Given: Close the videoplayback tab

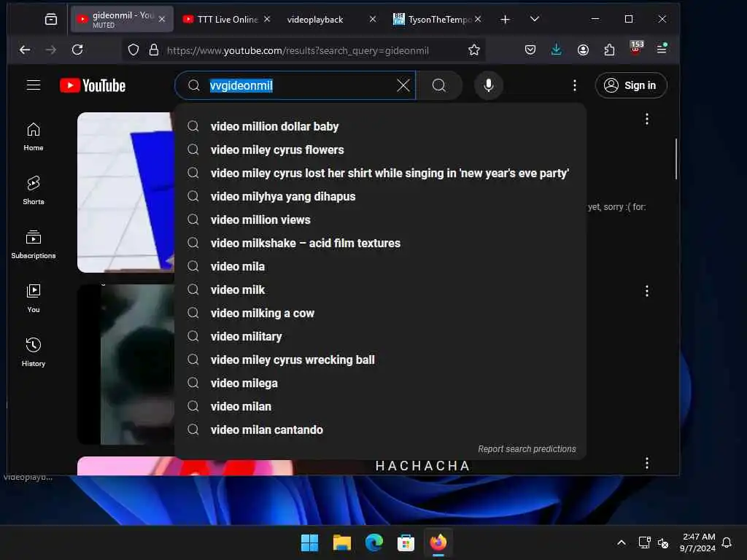Looking at the screenshot, I should tap(373, 19).
